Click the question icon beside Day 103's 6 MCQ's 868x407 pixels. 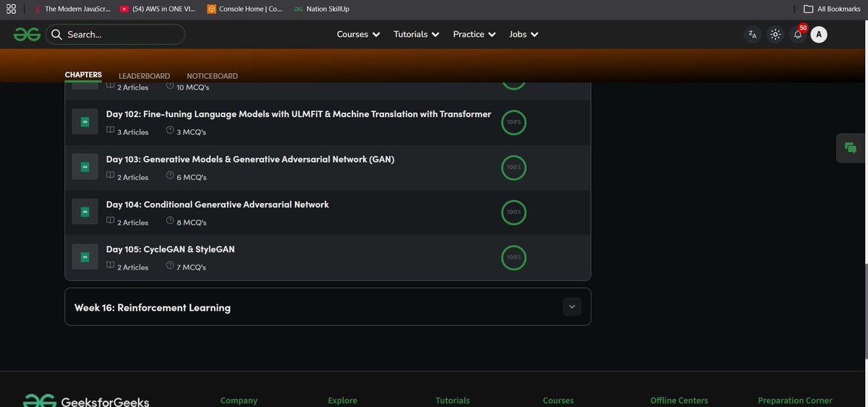point(169,176)
